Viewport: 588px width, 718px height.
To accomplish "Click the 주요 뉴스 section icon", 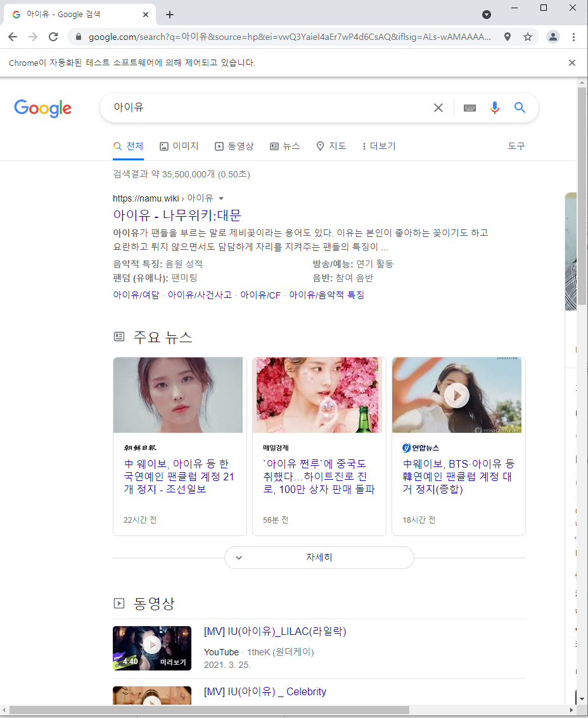I will click(119, 337).
